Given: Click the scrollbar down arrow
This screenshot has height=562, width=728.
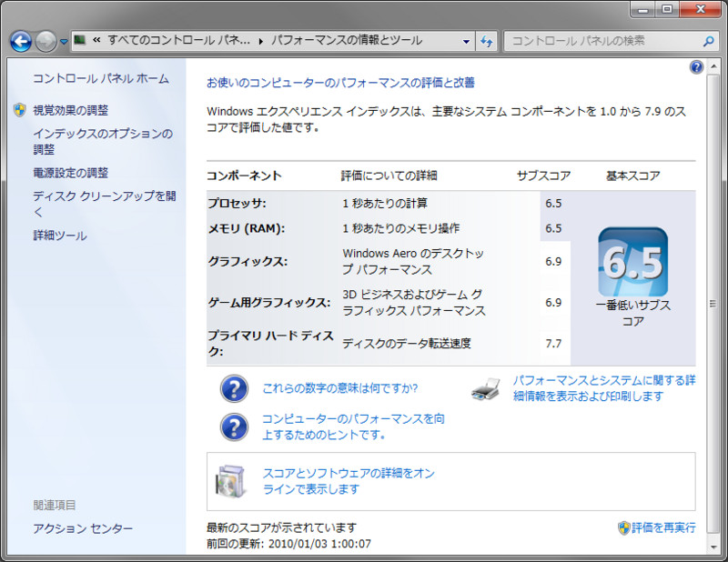Looking at the screenshot, I should 713,547.
